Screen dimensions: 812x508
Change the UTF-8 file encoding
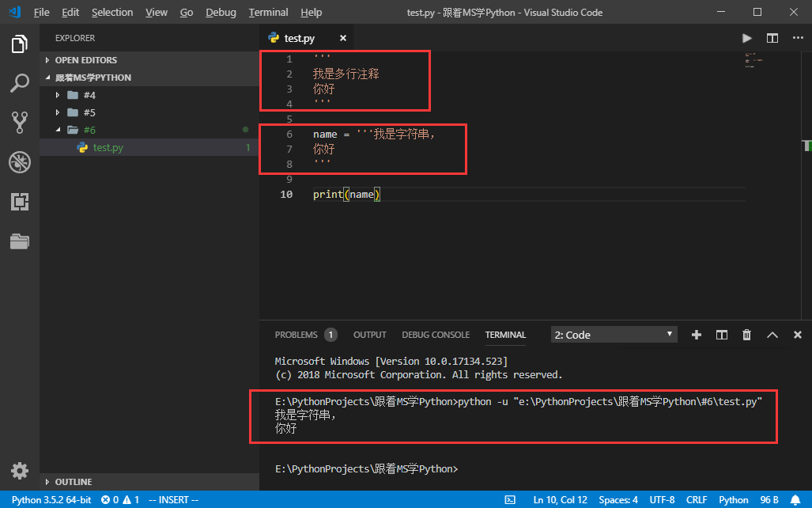(661, 500)
